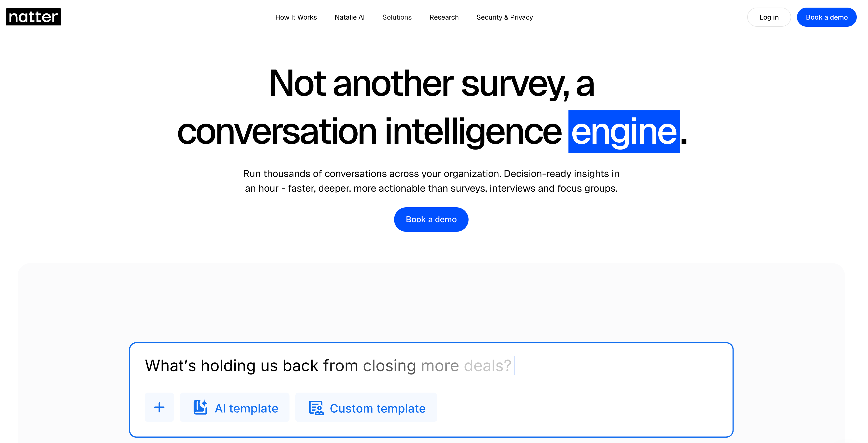868x443 pixels.
Task: Navigate to the Research section
Action: coord(444,17)
